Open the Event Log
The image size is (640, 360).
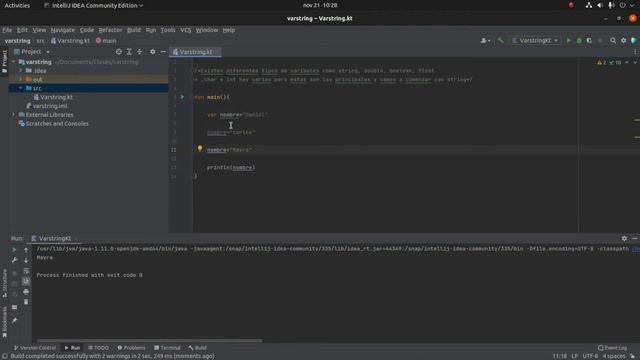click(x=612, y=348)
